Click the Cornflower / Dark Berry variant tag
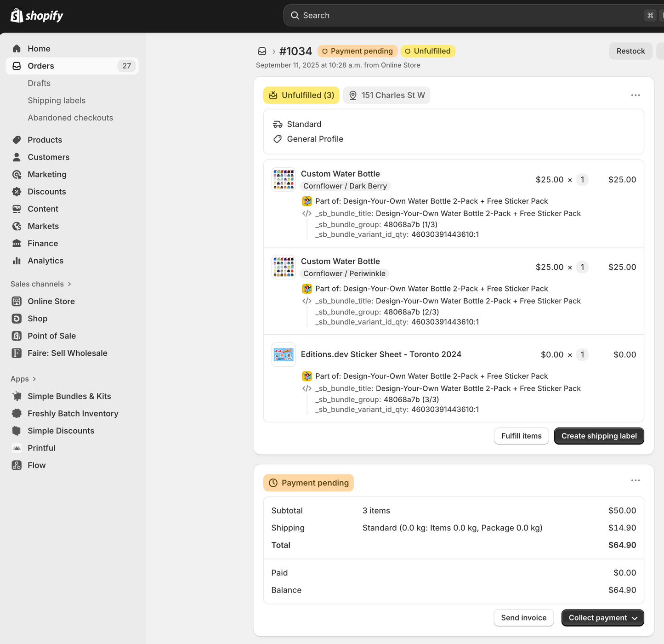664x644 pixels. [345, 186]
